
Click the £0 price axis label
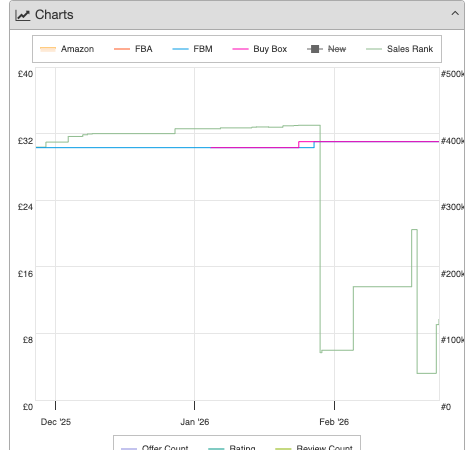click(x=28, y=407)
